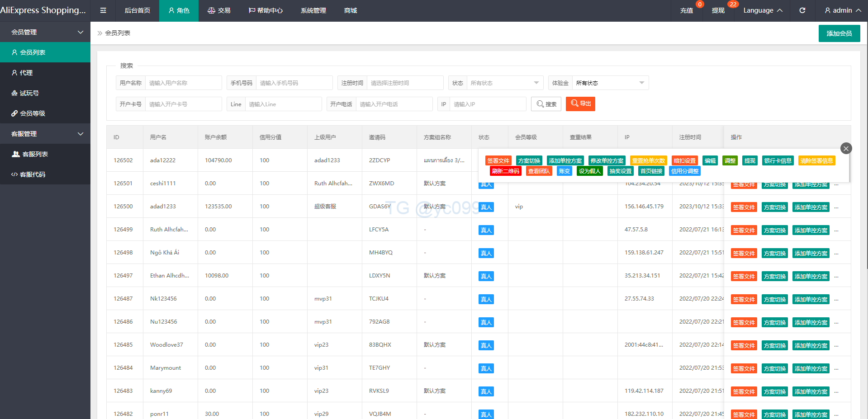This screenshot has width=868, height=419.
Task: Open 代理 in the sidebar
Action: [x=26, y=73]
